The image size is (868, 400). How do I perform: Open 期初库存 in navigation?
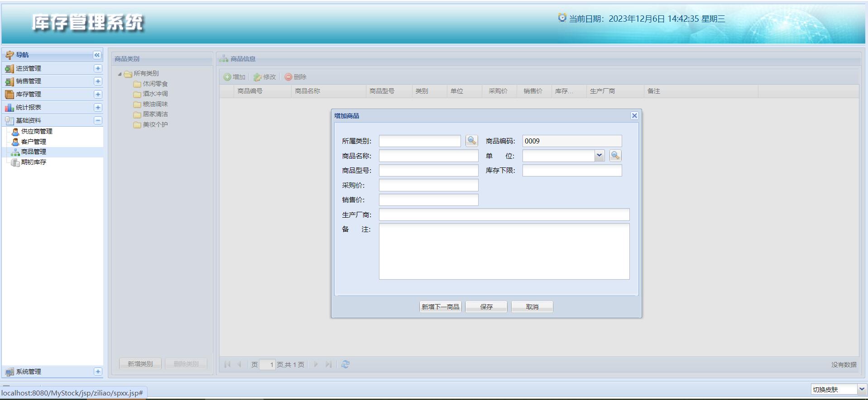pyautogui.click(x=34, y=162)
